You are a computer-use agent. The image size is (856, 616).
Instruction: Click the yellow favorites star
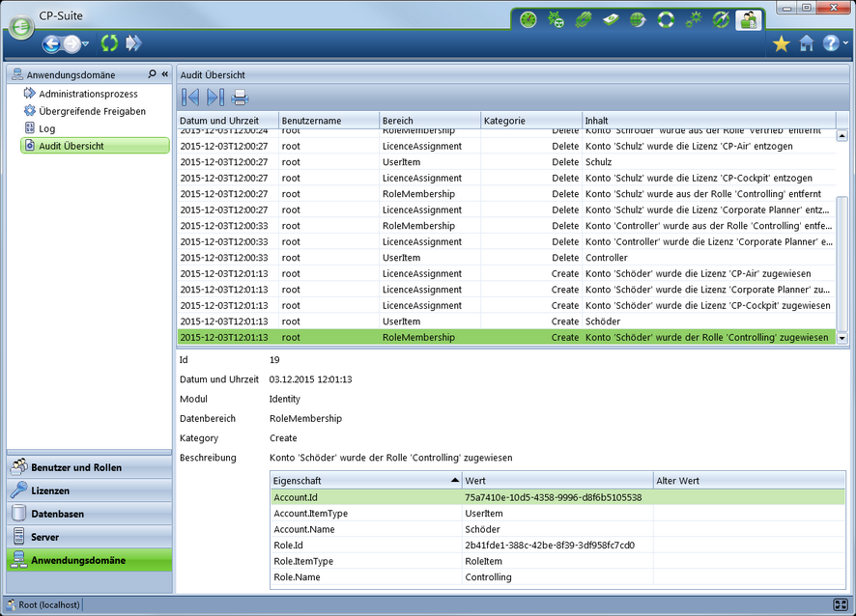[x=782, y=43]
